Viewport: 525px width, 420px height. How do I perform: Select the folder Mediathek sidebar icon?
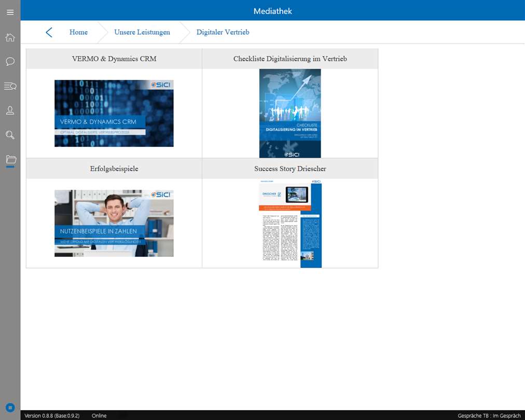pyautogui.click(x=11, y=159)
